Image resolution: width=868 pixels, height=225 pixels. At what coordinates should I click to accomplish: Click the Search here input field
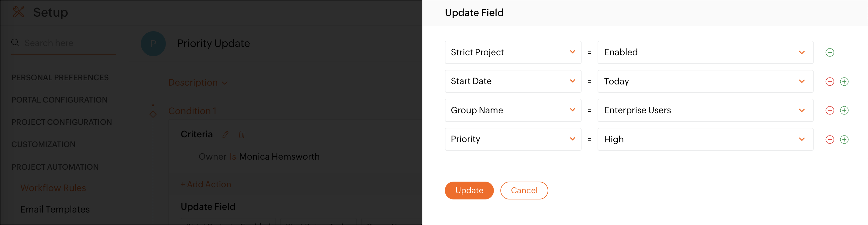(x=67, y=43)
